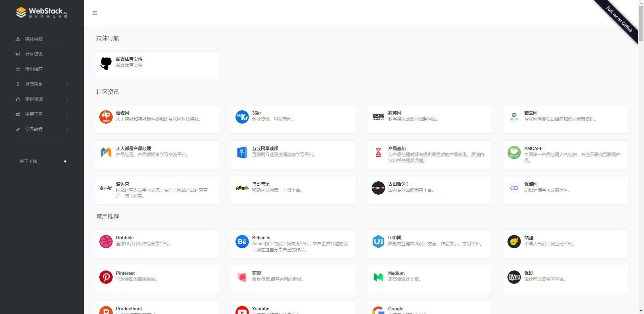Click the 优阁网 logo icon
The width and height of the screenshot is (644, 314).
coord(514,188)
